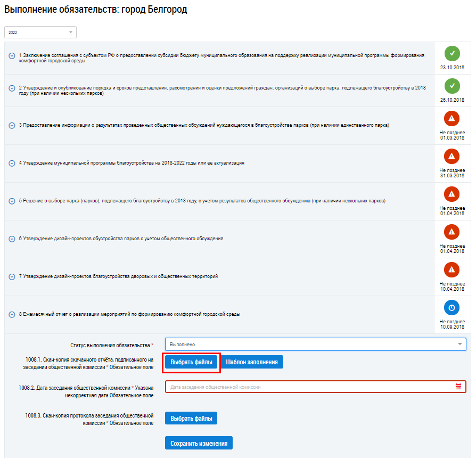Click Выбрать файлы for 1008.3 protocol scan
This screenshot has width=476, height=458.
(191, 418)
